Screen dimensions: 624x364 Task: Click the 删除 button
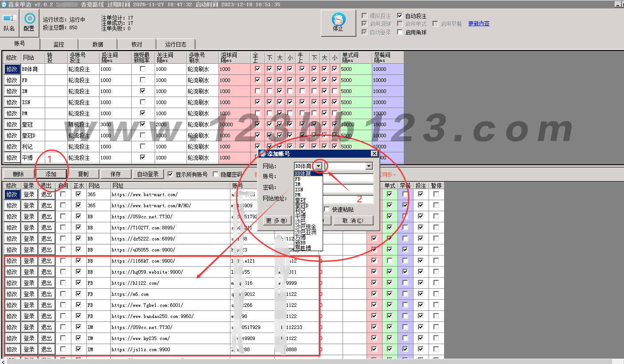(x=19, y=174)
